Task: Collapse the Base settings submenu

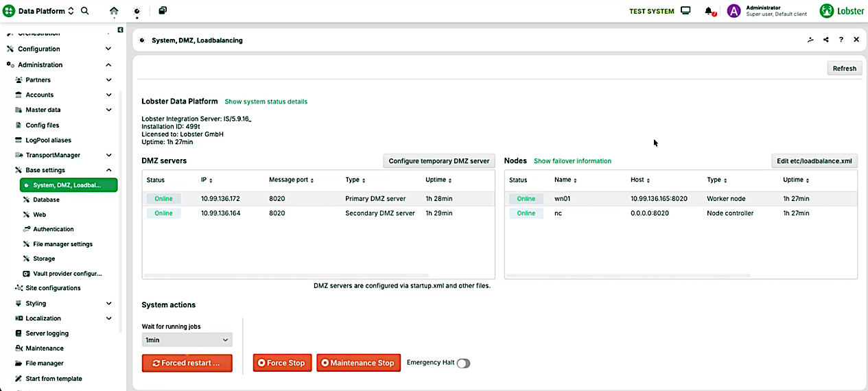Action: coord(108,170)
